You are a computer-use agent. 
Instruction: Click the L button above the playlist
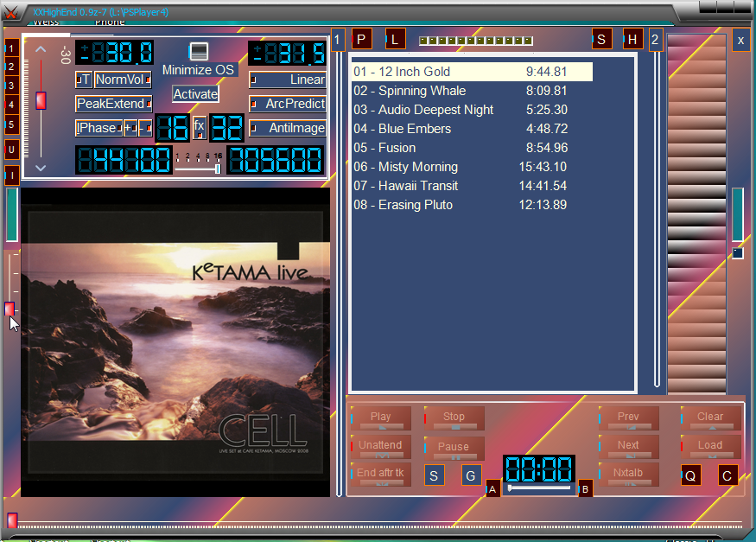point(395,39)
